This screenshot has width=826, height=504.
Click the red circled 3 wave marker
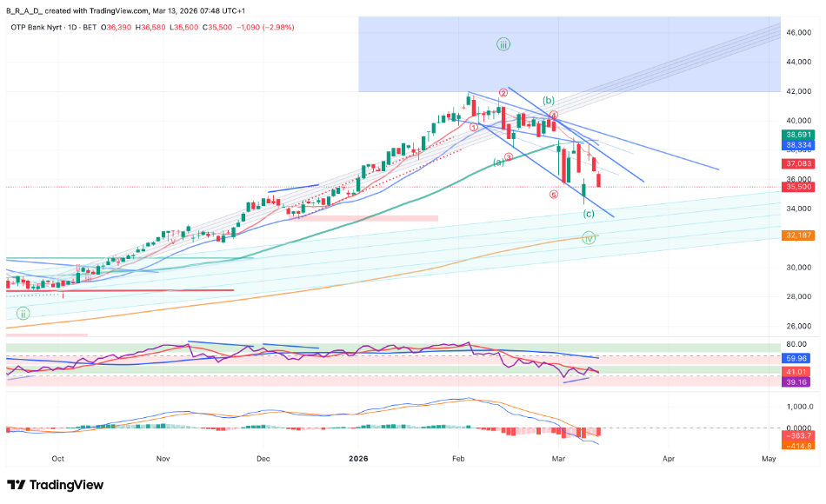pyautogui.click(x=508, y=156)
